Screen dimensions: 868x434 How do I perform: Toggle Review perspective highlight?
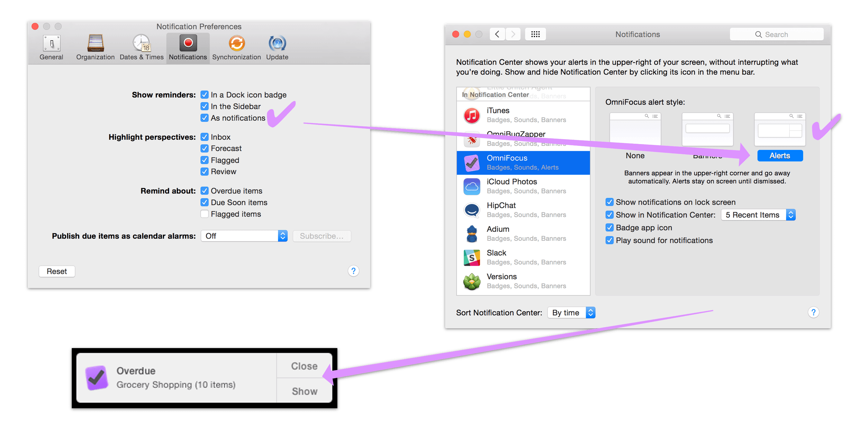[204, 172]
